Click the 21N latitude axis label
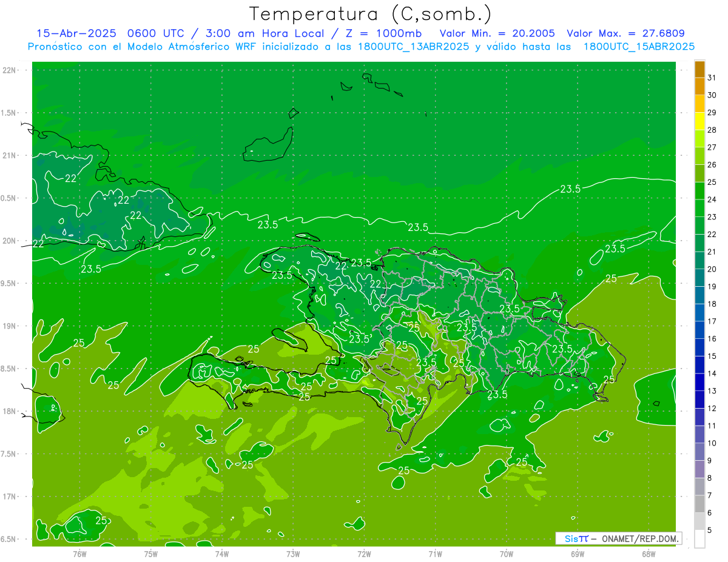This screenshot has height=562, width=728. (x=9, y=155)
